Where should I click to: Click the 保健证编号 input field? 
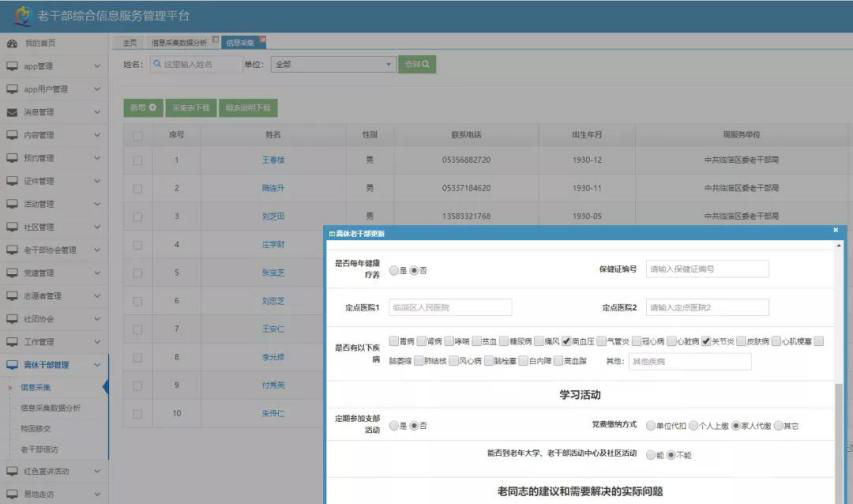pyautogui.click(x=707, y=269)
